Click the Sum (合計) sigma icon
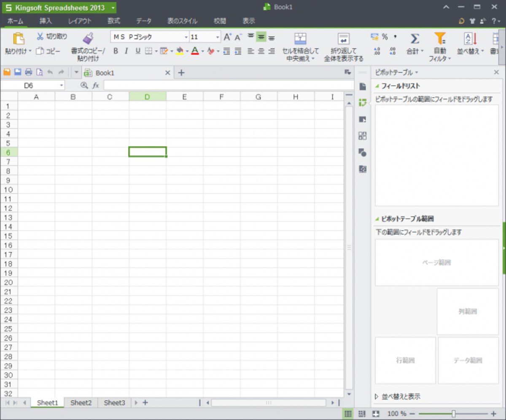Viewport: 506px width, 420px height. click(414, 38)
